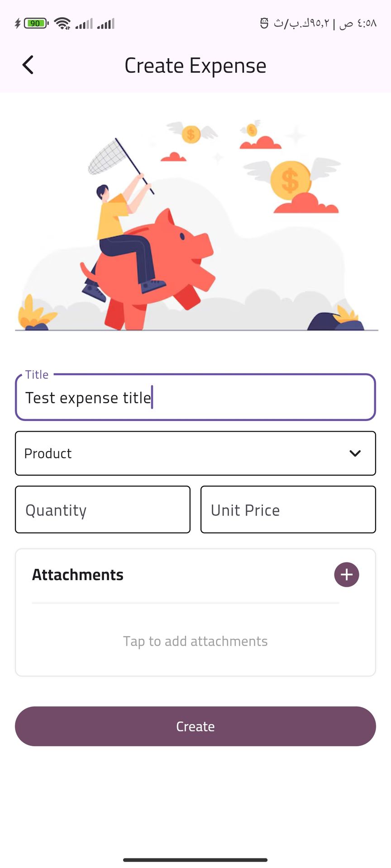Tap the Quantity input field
The image size is (391, 868).
[103, 510]
